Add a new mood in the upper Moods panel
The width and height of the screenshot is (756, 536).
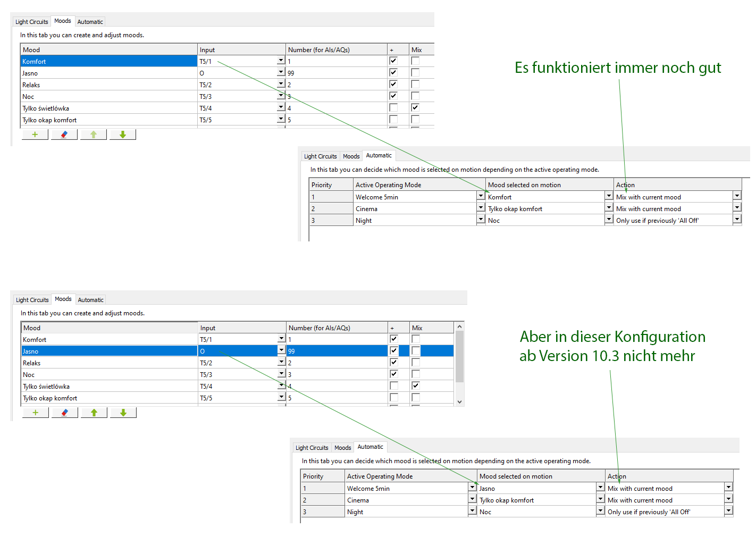click(35, 135)
